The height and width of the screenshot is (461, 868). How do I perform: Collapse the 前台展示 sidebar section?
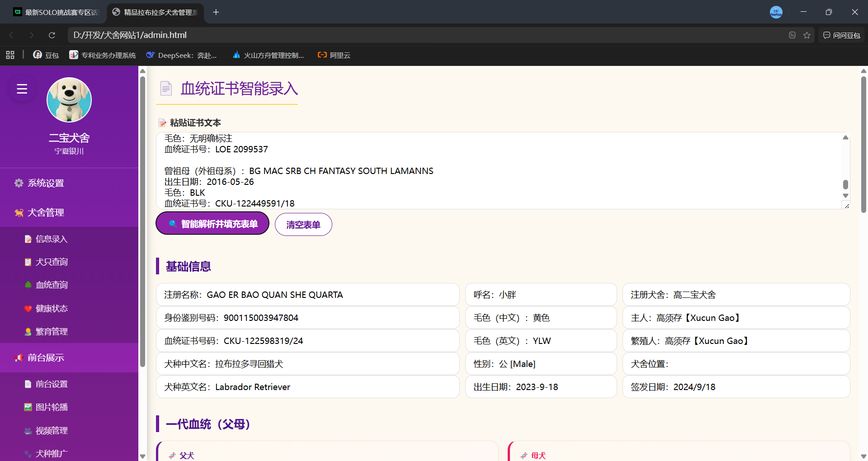click(46, 358)
